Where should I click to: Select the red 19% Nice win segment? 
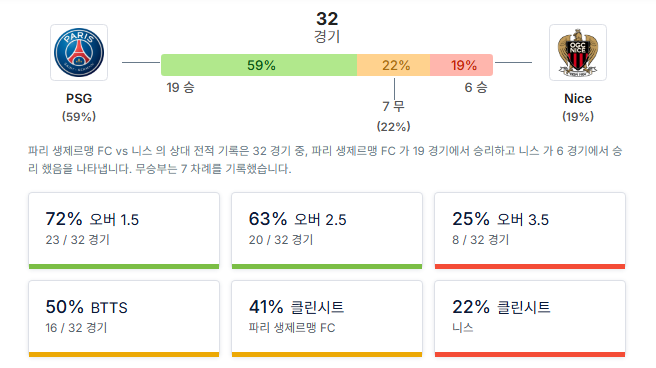tap(461, 65)
